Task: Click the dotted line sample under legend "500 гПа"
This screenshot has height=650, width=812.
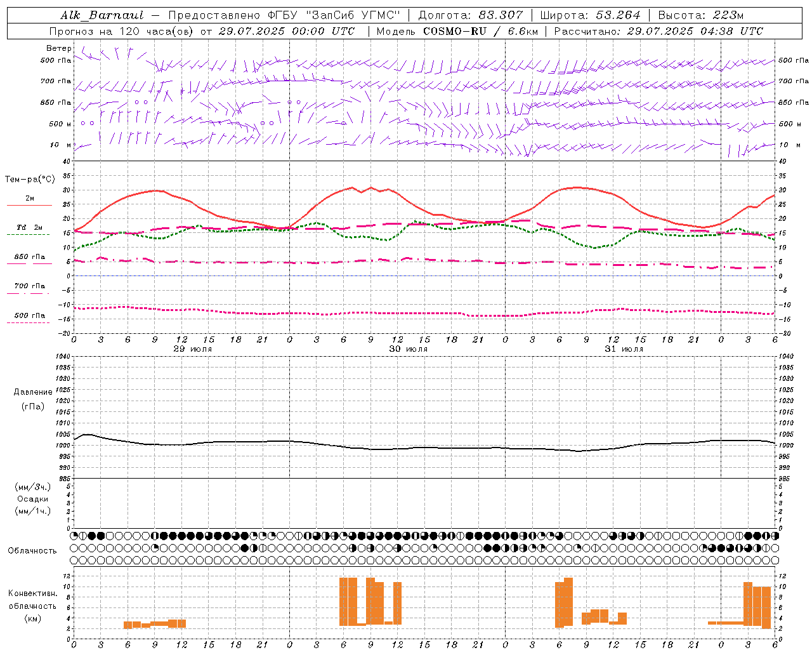Action: click(x=29, y=322)
